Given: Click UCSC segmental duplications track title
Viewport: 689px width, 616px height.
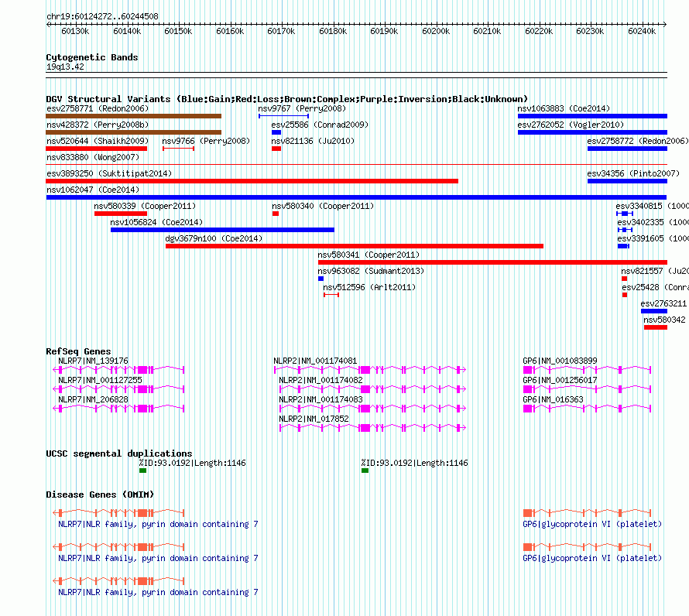Looking at the screenshot, I should 119,453.
